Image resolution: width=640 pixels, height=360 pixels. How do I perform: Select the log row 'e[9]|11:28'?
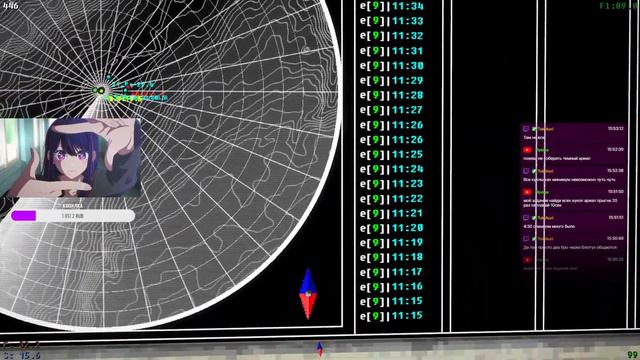pos(391,95)
